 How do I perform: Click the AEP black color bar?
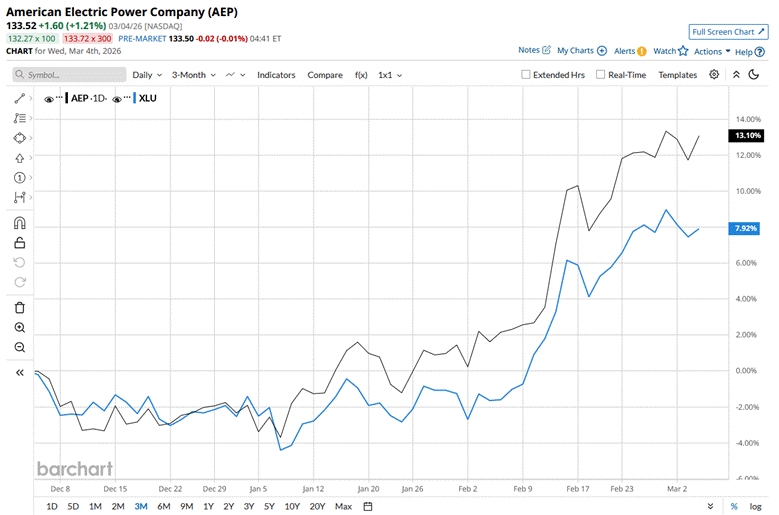tap(67, 98)
